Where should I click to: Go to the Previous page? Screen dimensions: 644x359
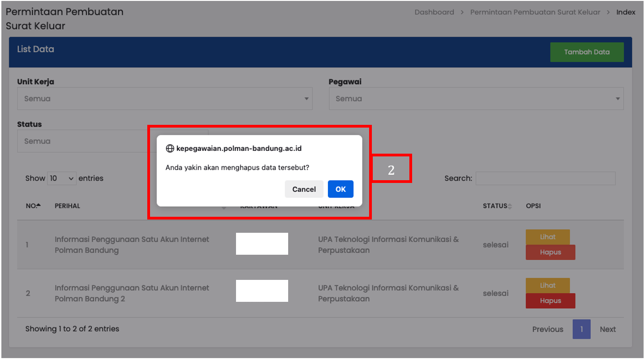pyautogui.click(x=547, y=329)
